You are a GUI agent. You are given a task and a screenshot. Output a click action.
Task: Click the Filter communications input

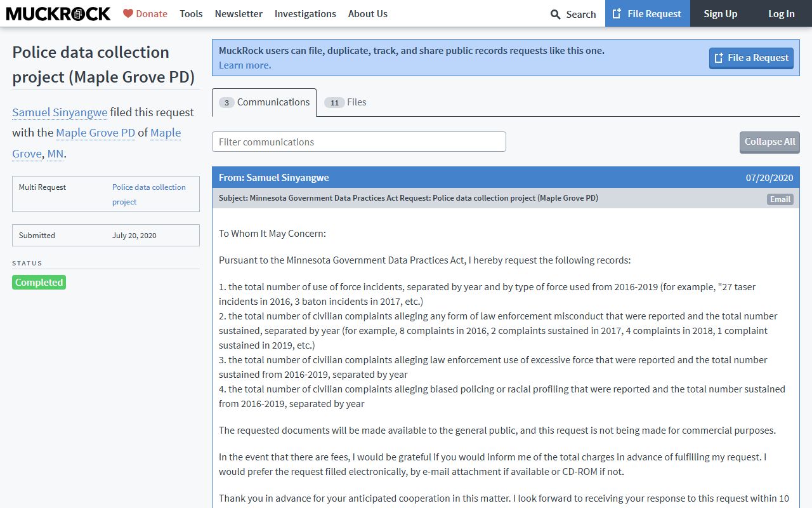(359, 142)
